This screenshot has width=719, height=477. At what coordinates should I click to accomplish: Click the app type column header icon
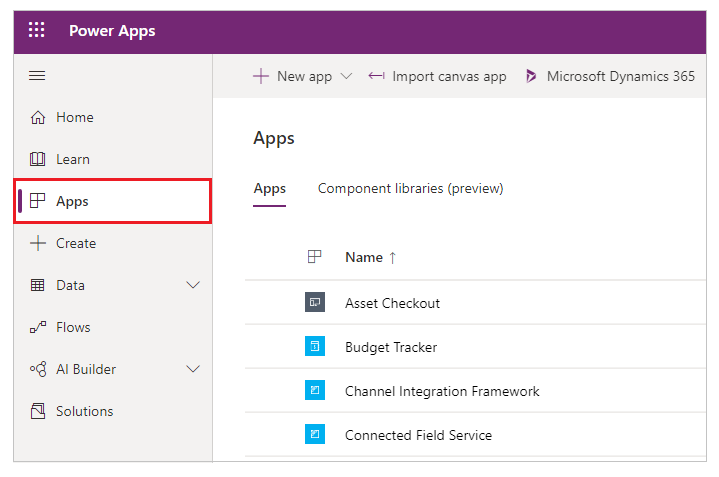[315, 257]
